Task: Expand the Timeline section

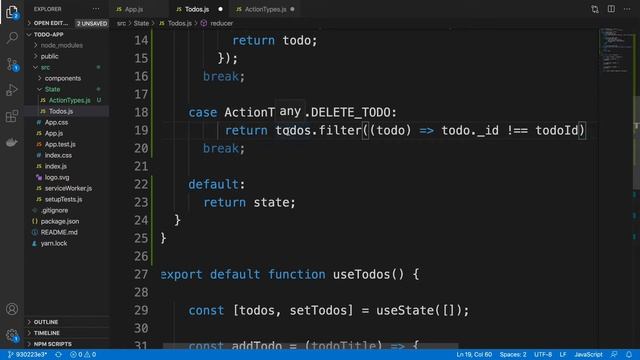Action: 47,333
